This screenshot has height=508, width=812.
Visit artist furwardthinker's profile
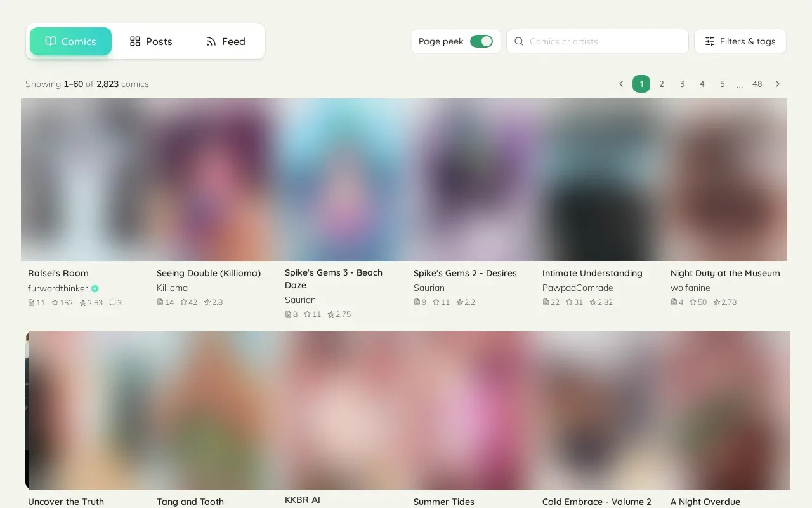[x=58, y=288]
